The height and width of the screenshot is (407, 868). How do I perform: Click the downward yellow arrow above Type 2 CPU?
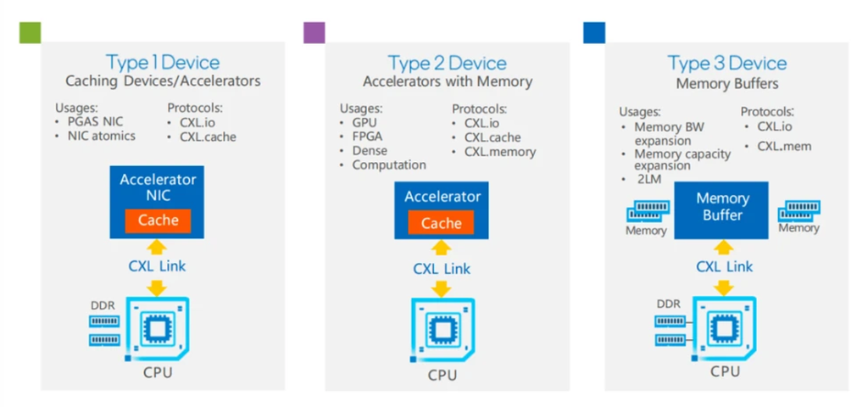pos(441,288)
